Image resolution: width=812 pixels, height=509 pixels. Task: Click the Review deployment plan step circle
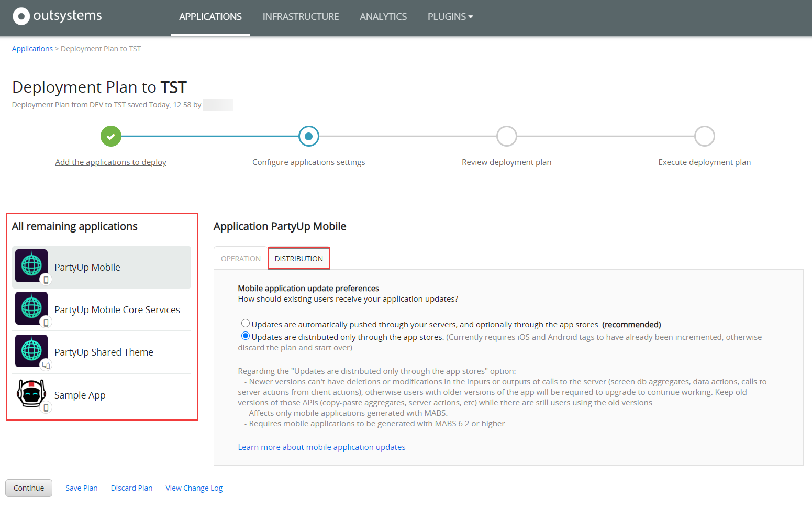507,136
